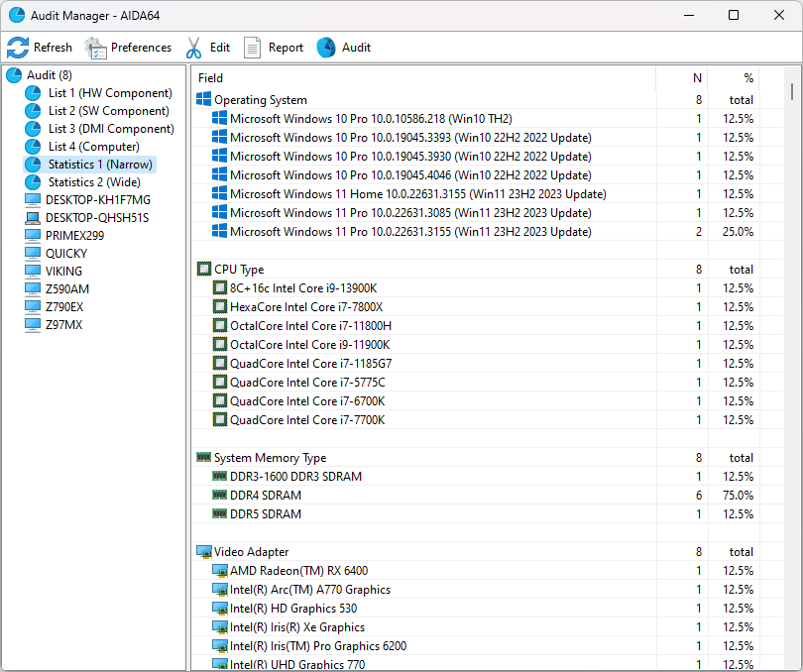Click the System Memory Type icon

(204, 458)
